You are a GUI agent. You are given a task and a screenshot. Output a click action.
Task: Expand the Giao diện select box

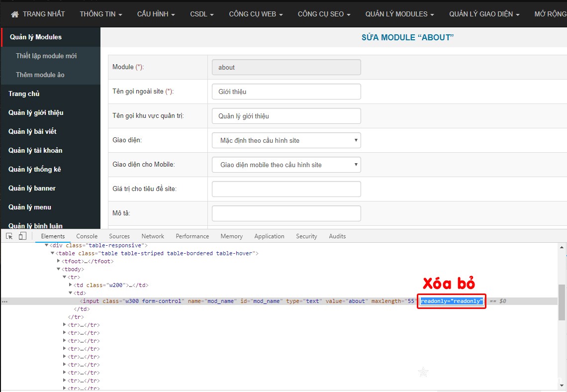coord(286,140)
